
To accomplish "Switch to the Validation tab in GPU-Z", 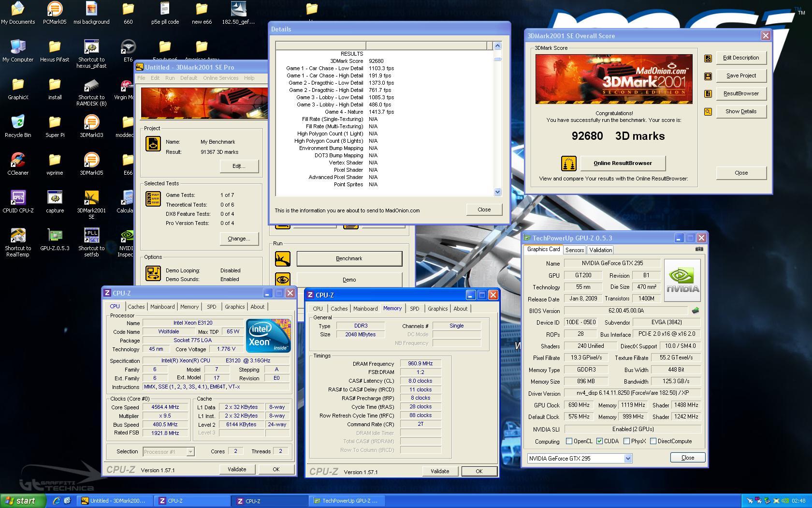I will click(600, 250).
